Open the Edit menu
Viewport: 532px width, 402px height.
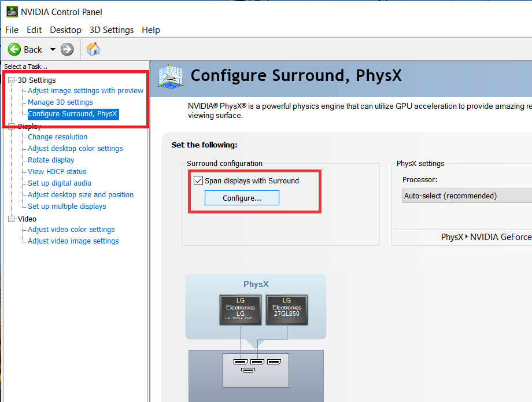pyautogui.click(x=34, y=30)
